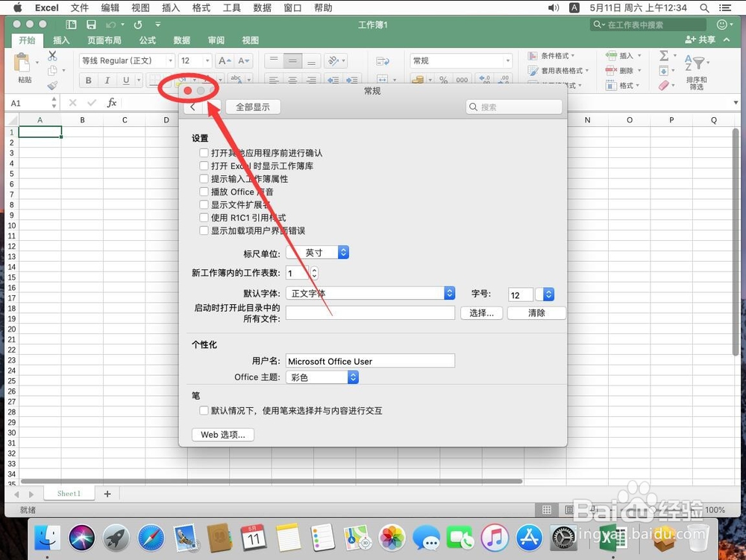Select the Sheet1 tab
The height and width of the screenshot is (560, 746).
[x=69, y=494]
